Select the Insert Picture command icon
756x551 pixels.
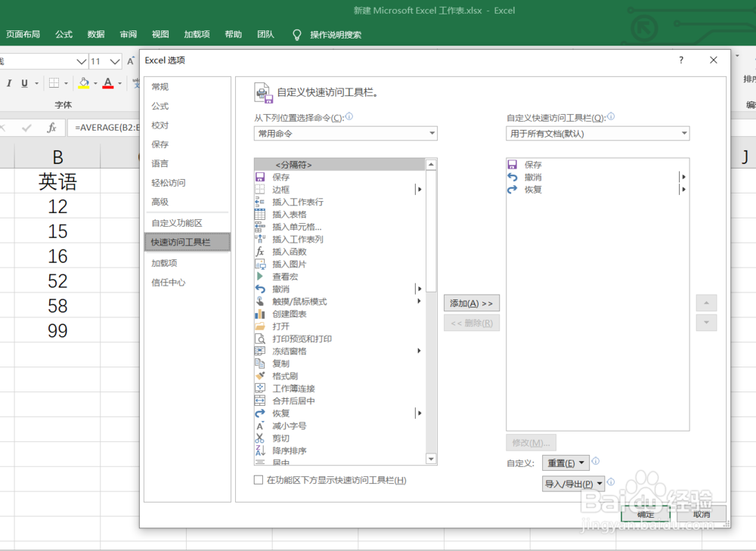click(x=260, y=265)
